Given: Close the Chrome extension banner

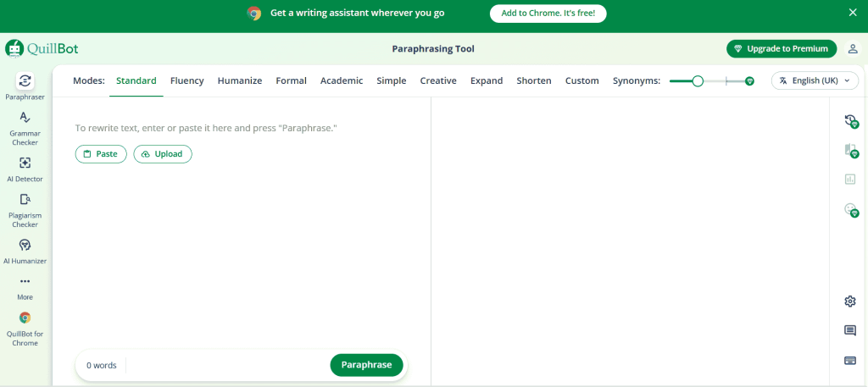Looking at the screenshot, I should 853,13.
